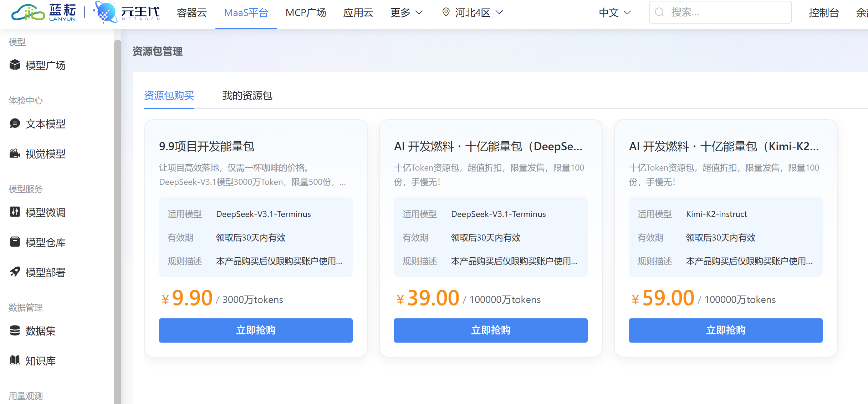Click the 9.9 card description starting 让项目高效落地
This screenshot has width=868, height=404.
pos(252,175)
